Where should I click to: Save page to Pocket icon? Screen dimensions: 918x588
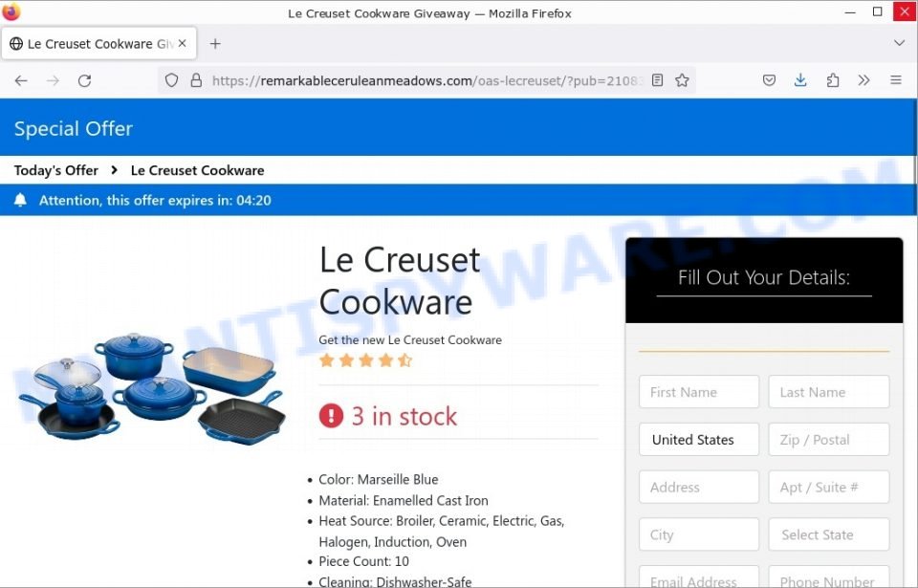pos(769,80)
